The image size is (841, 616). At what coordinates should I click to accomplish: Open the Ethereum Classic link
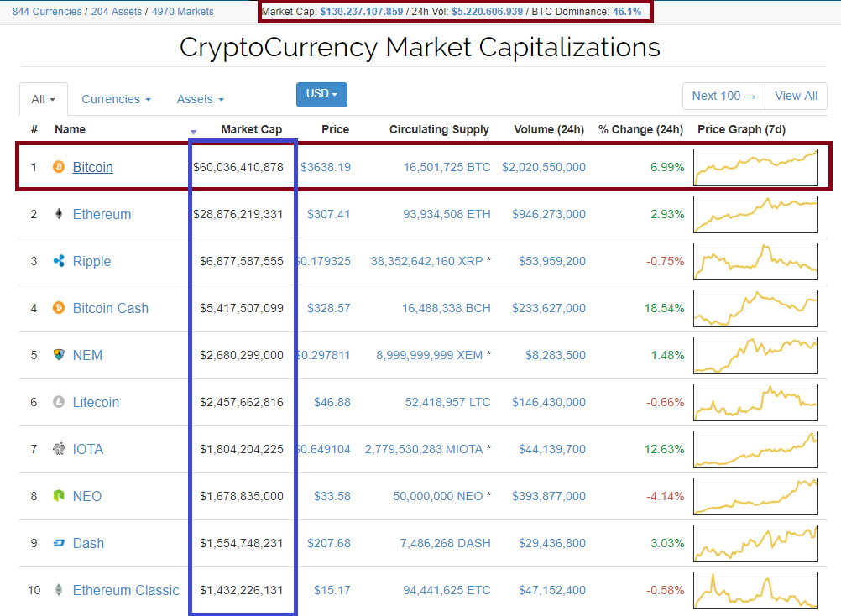coord(125,590)
